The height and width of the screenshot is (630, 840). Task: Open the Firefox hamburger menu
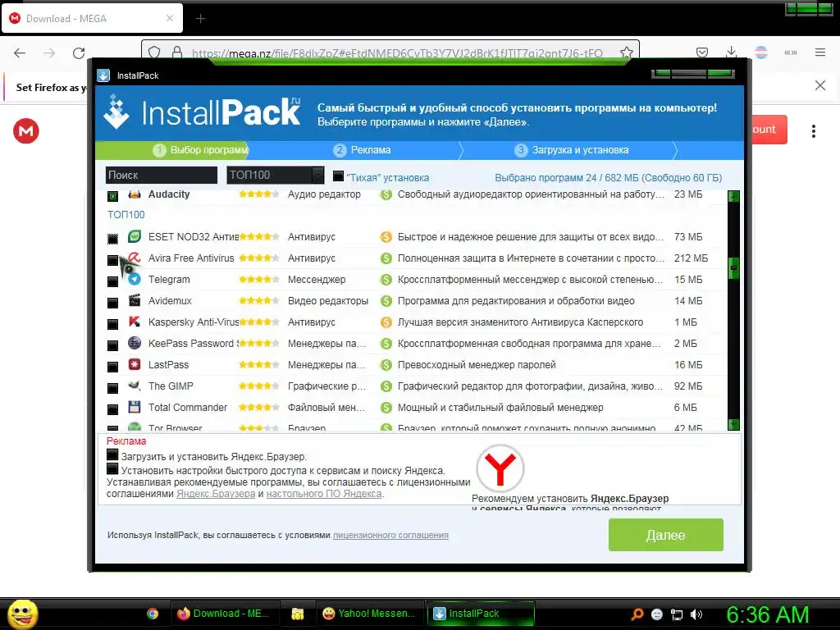click(x=820, y=52)
